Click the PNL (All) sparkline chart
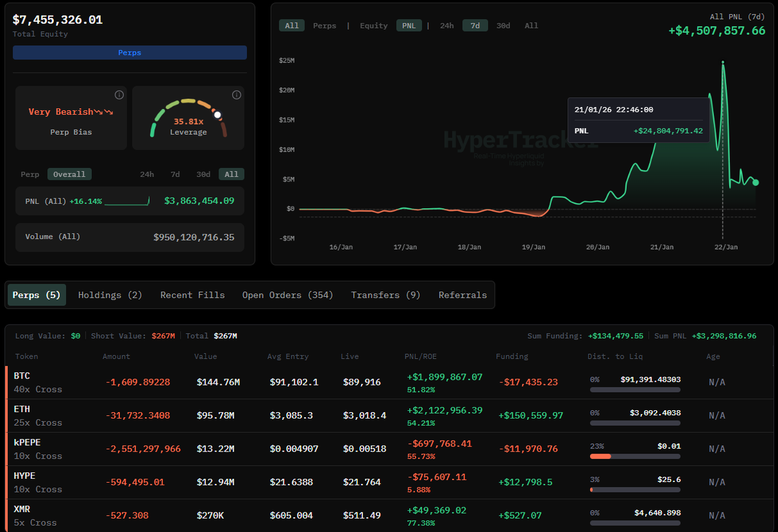The width and height of the screenshot is (778, 532). click(x=127, y=202)
